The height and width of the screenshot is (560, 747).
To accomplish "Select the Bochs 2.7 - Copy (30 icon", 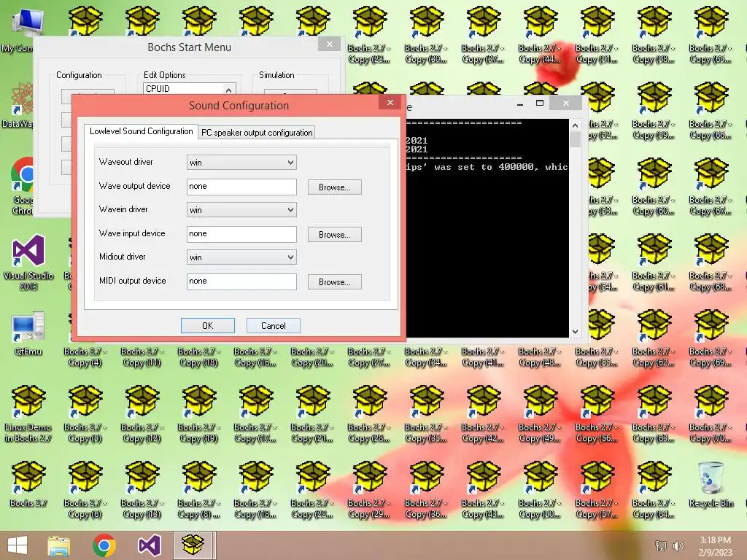I will coord(426,35).
